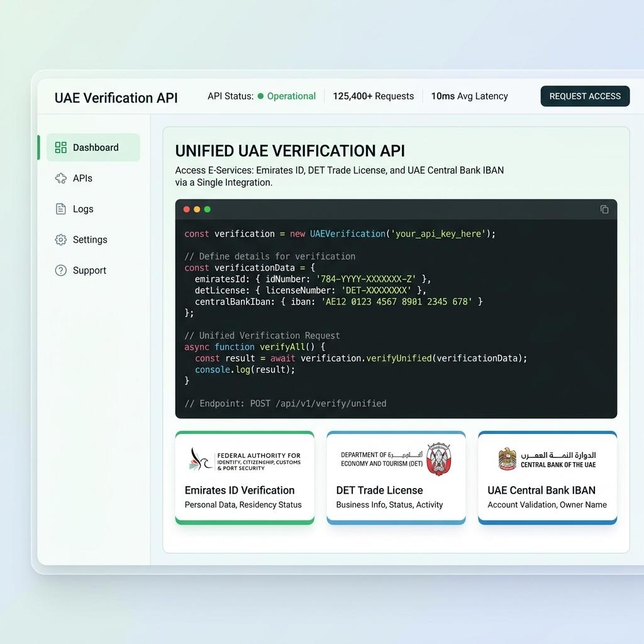Screen dimensions: 644x644
Task: Open the Dashboard menu item
Action: (x=93, y=147)
